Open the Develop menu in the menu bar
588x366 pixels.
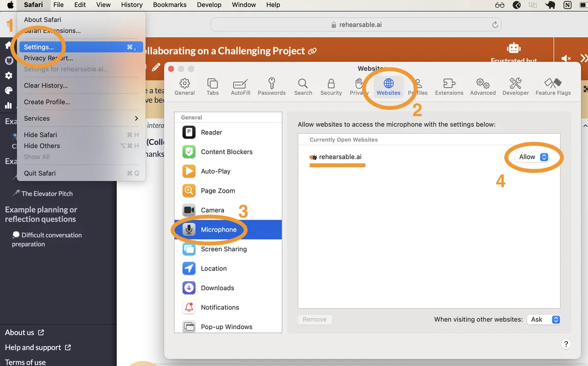point(209,5)
